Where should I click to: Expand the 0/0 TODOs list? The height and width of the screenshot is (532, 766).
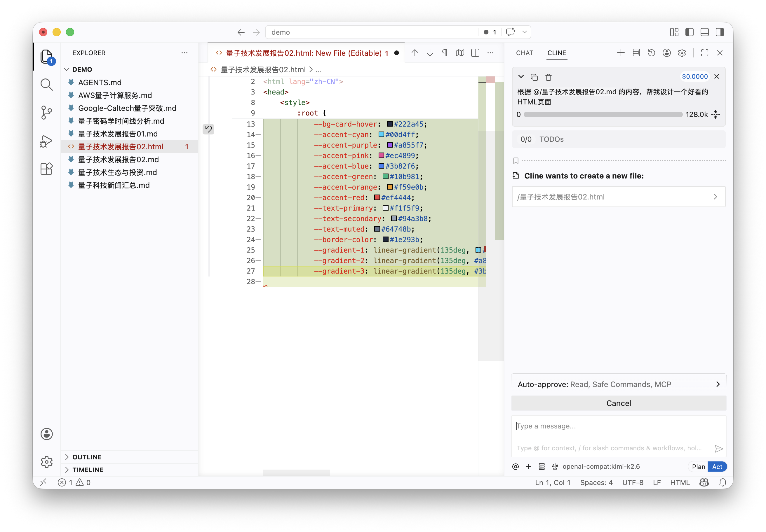[619, 139]
